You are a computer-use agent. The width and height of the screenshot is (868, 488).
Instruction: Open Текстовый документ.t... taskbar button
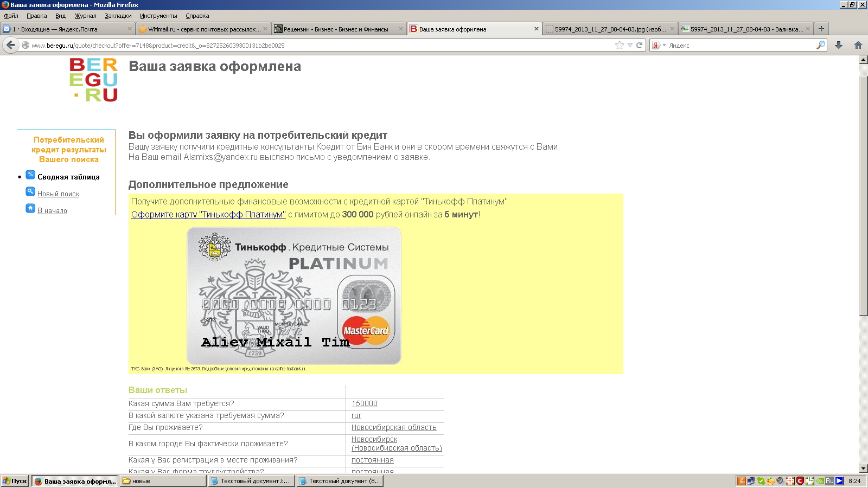[252, 481]
